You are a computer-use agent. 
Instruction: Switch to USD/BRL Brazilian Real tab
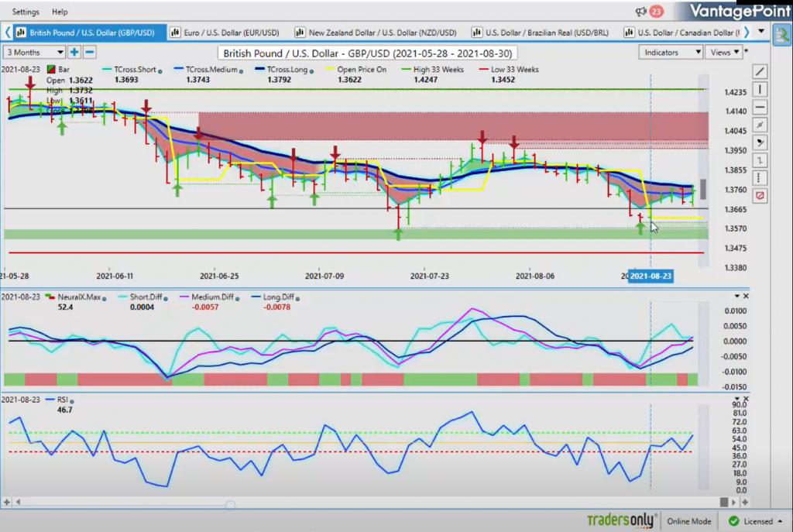tap(540, 33)
